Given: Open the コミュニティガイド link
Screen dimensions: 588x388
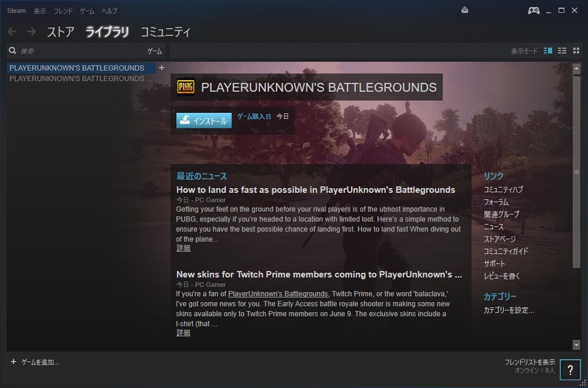Looking at the screenshot, I should pos(506,252).
